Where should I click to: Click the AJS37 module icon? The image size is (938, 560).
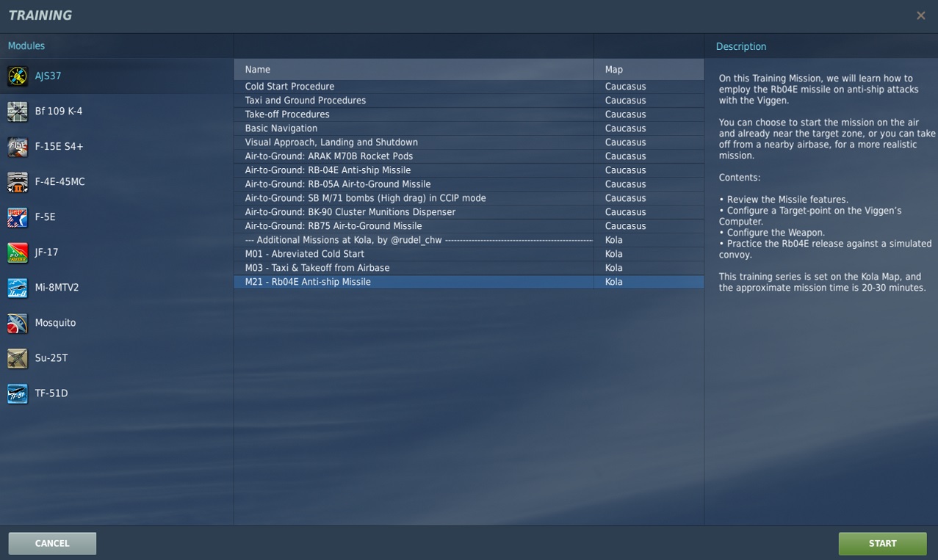point(18,76)
